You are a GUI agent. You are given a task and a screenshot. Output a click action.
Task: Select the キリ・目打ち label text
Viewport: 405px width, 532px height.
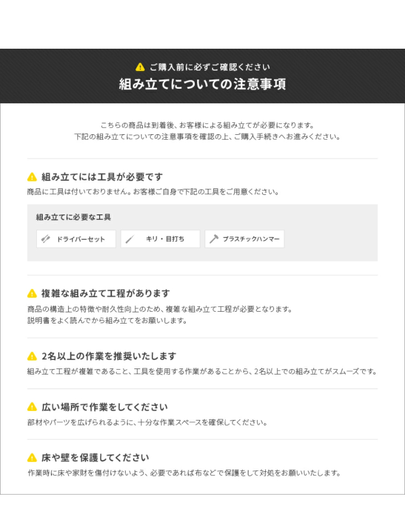click(x=165, y=239)
